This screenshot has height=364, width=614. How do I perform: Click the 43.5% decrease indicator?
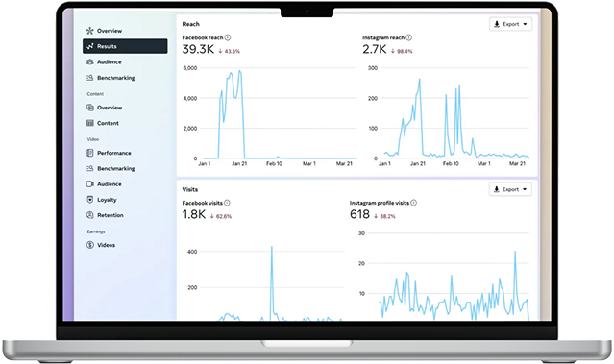[229, 51]
